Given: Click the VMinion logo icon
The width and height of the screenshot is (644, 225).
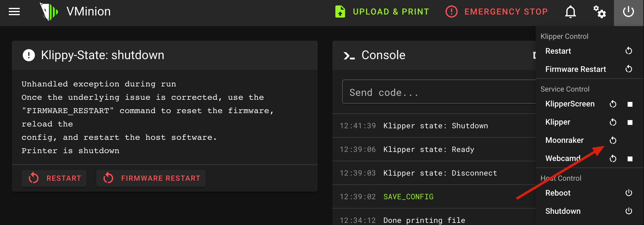Looking at the screenshot, I should tap(49, 12).
